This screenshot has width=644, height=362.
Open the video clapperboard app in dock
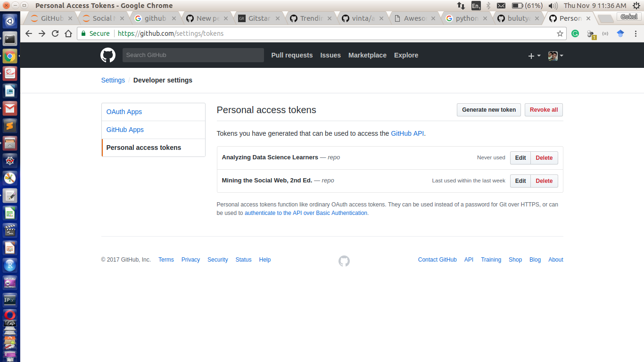coord(10,230)
